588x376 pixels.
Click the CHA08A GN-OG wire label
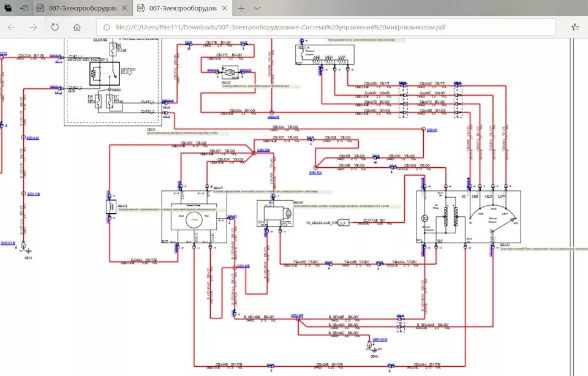(x=243, y=111)
